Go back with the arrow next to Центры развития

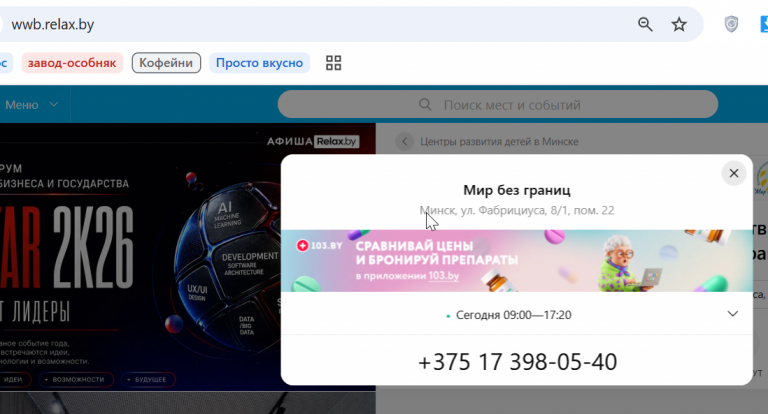[x=405, y=142]
